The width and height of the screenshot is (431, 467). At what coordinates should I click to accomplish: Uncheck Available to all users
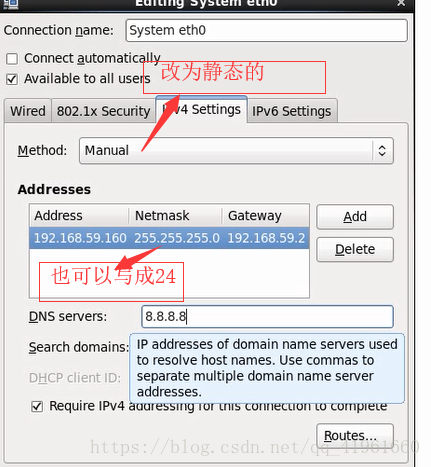pos(12,80)
